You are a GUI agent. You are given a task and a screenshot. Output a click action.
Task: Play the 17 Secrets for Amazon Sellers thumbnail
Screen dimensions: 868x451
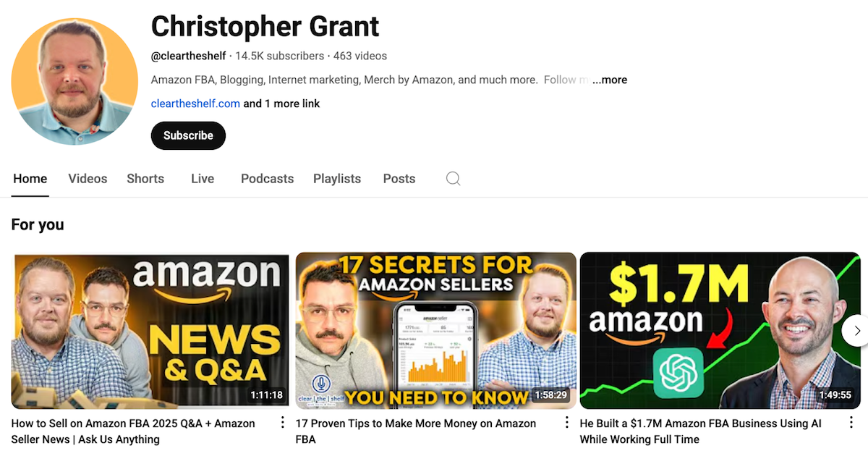436,330
